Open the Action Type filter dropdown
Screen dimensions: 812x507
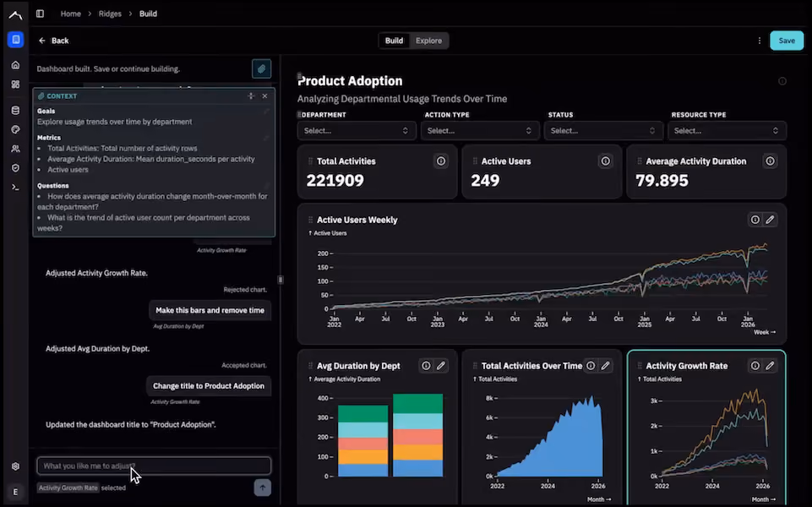(480, 130)
